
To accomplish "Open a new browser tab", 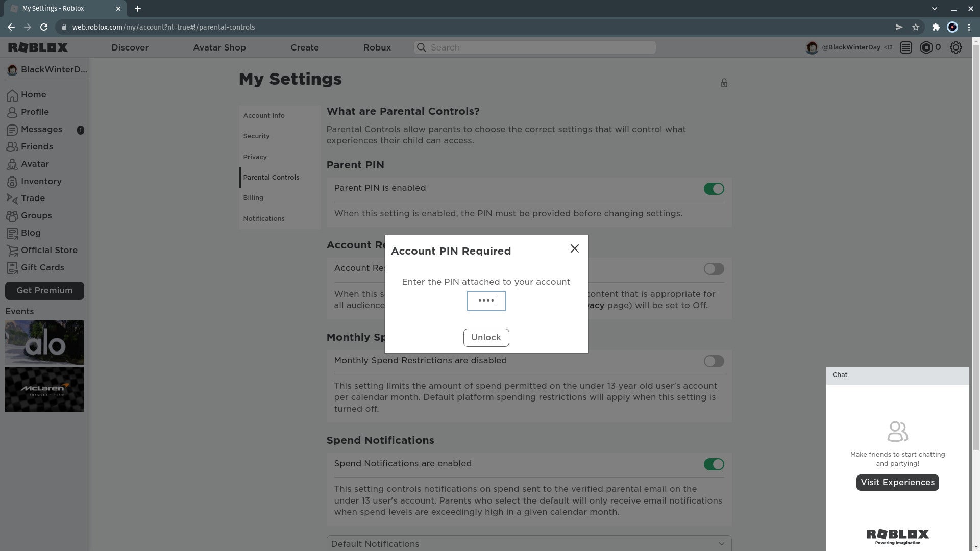I will (x=138, y=9).
